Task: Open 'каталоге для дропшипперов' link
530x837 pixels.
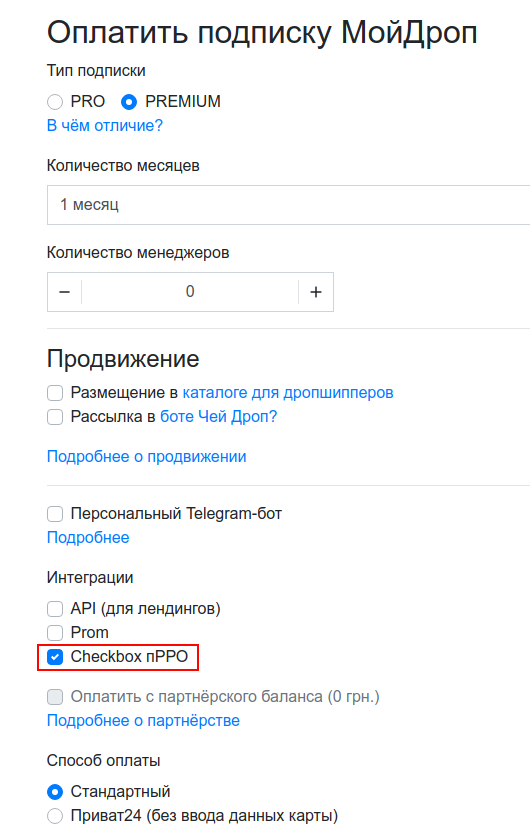Action: coord(288,392)
